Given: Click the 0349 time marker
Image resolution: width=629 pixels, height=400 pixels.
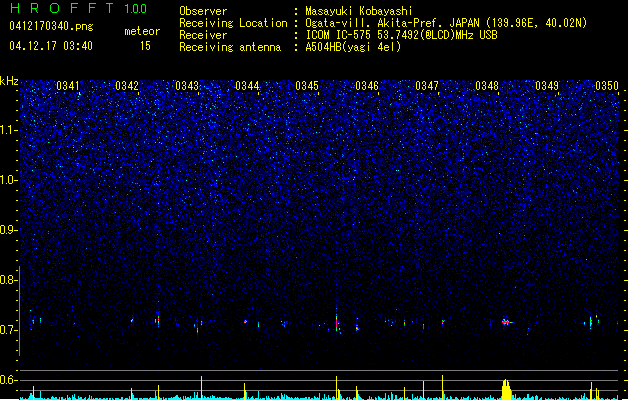Looking at the screenshot, I should tap(547, 86).
